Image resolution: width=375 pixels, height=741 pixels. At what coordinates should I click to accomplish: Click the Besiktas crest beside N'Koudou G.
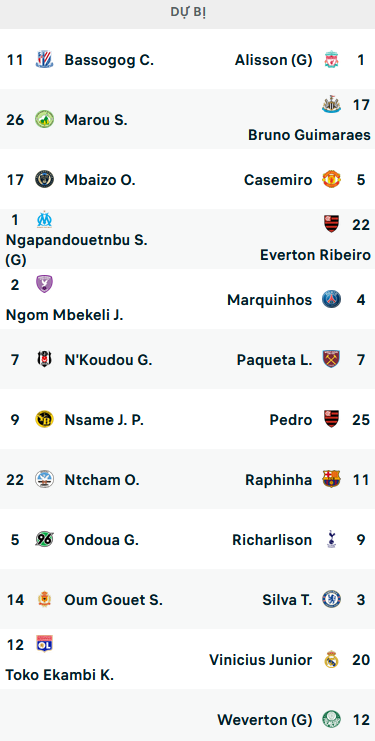44,360
